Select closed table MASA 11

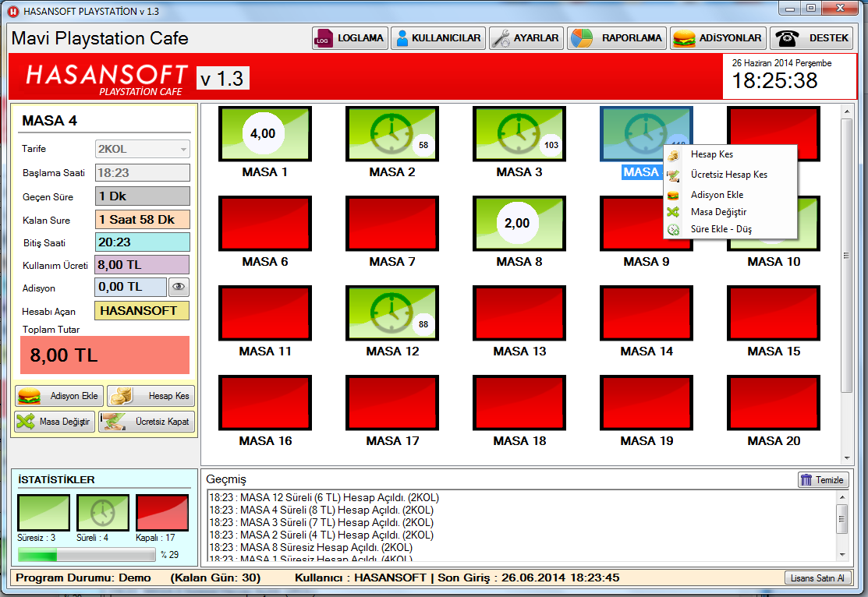pos(265,313)
